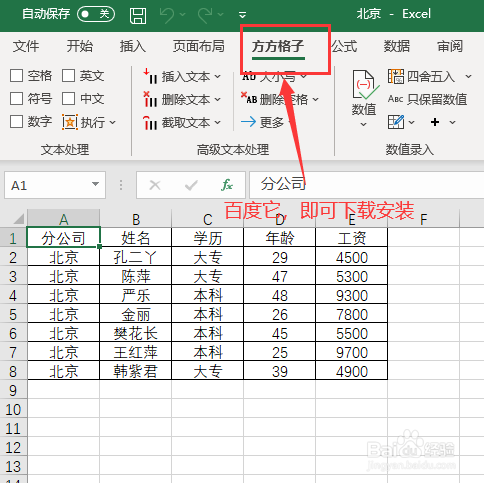Image resolution: width=484 pixels, height=483 pixels.
Task: Click 只保留数值 button
Action: tap(427, 99)
